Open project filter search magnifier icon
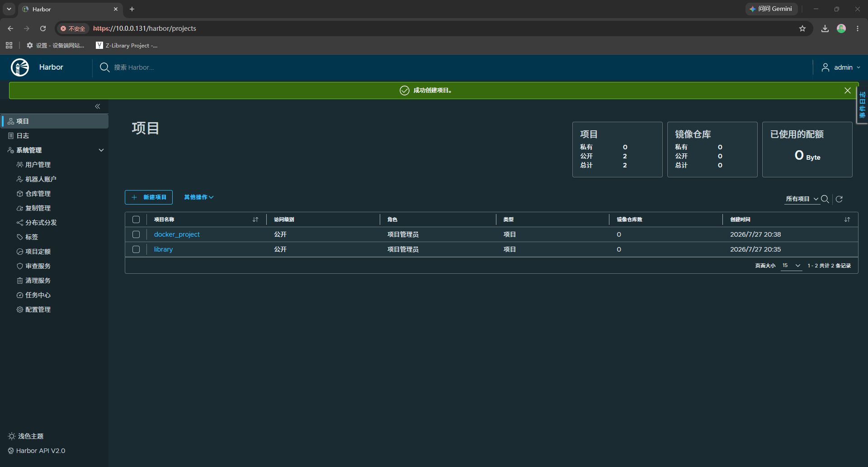This screenshot has height=467, width=868. (x=825, y=199)
